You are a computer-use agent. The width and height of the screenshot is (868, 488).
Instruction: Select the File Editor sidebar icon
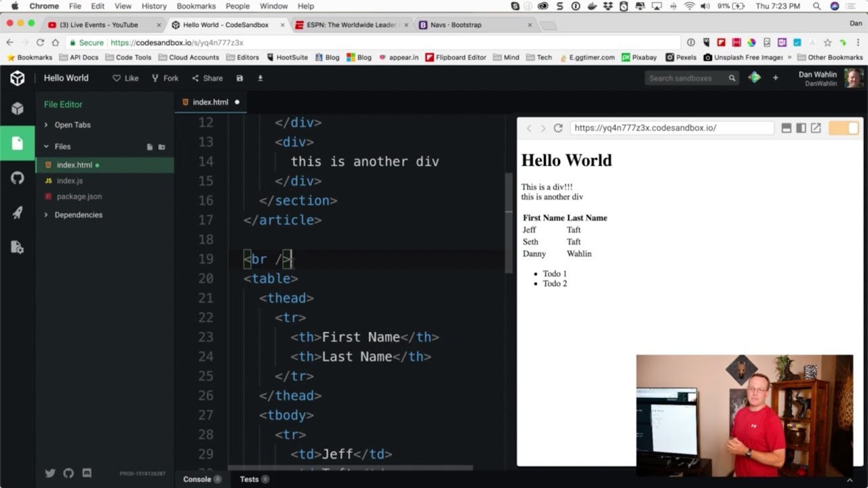click(x=18, y=143)
